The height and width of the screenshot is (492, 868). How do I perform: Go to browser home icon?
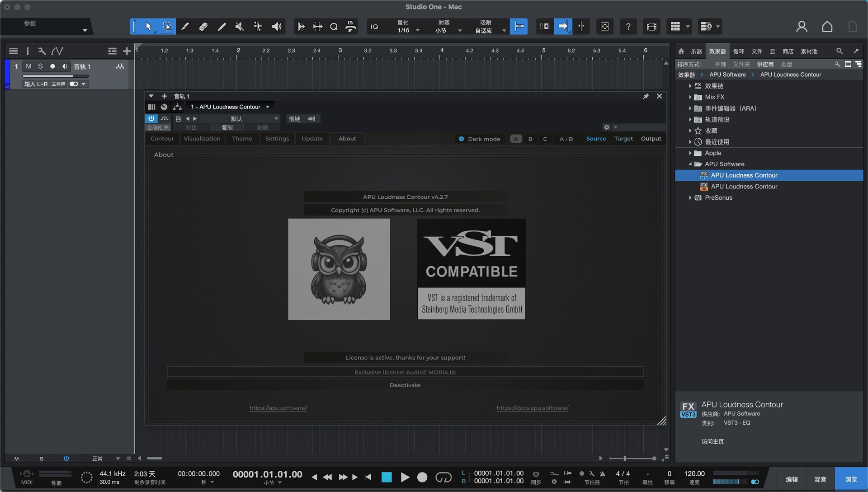(x=681, y=51)
